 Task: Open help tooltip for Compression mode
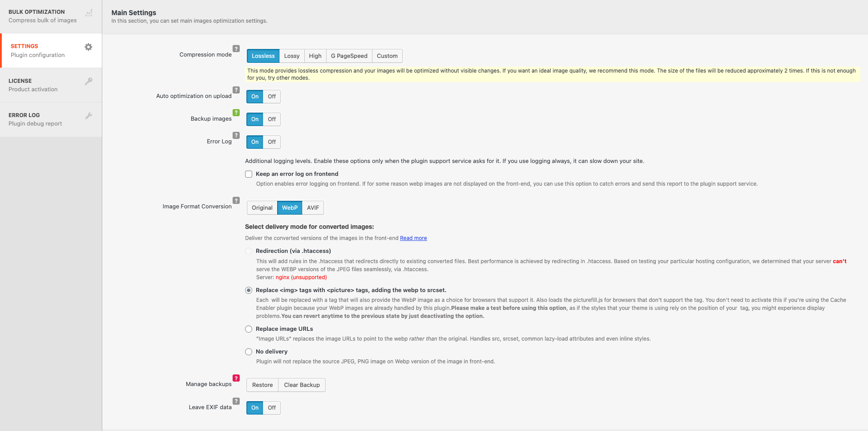[236, 49]
